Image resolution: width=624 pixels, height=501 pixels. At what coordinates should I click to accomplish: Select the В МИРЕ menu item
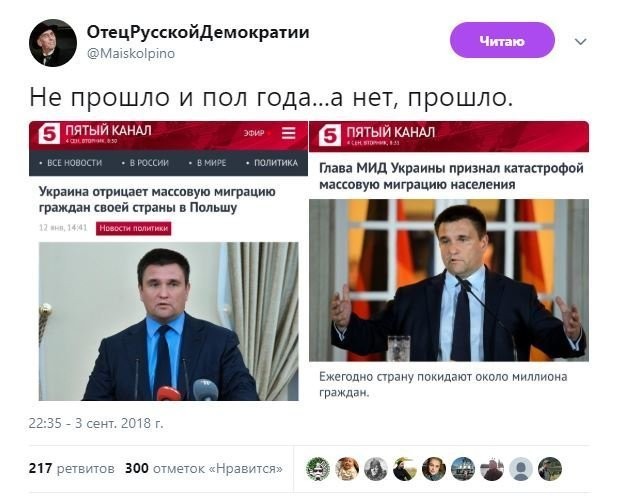pyautogui.click(x=208, y=163)
